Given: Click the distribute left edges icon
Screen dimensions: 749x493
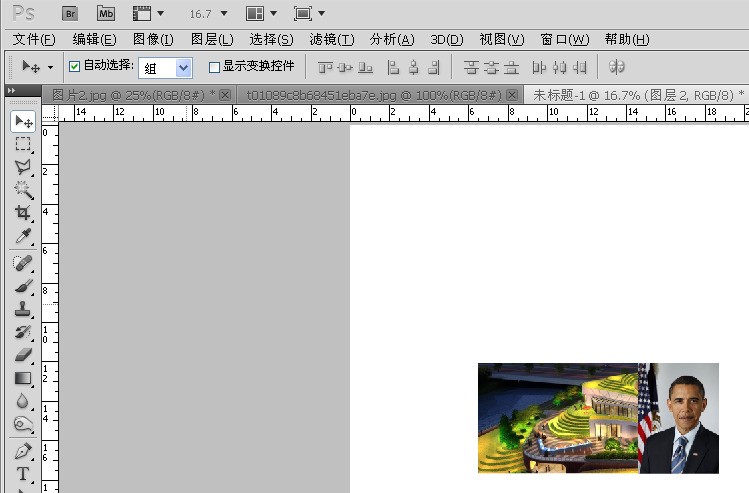Looking at the screenshot, I should (x=539, y=67).
